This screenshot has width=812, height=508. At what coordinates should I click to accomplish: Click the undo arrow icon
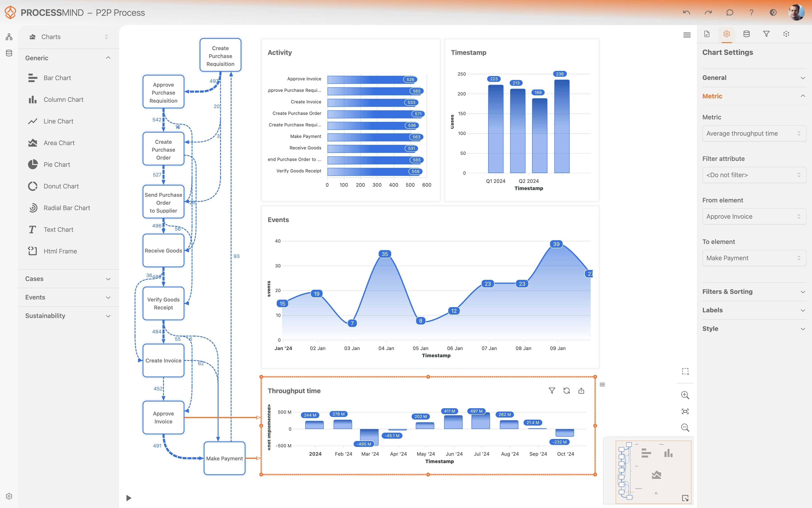click(686, 12)
